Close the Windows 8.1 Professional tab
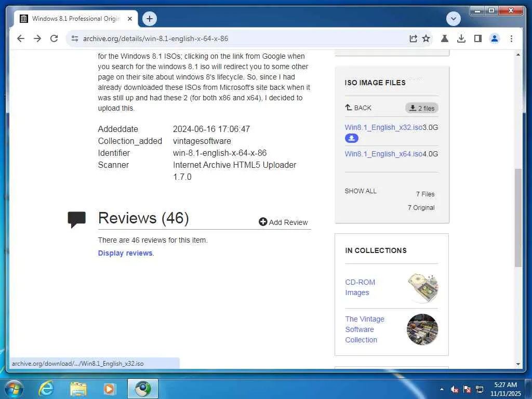532x399 pixels. [129, 19]
